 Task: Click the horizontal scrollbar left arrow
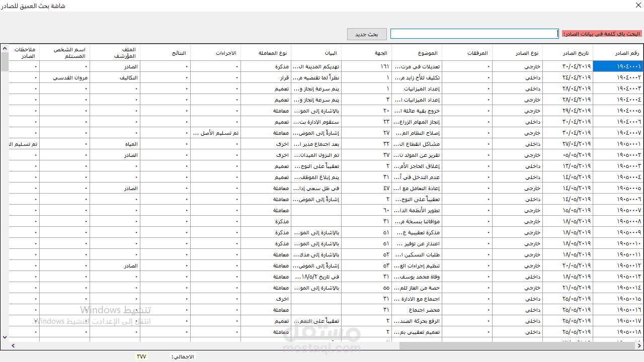tap(13, 345)
